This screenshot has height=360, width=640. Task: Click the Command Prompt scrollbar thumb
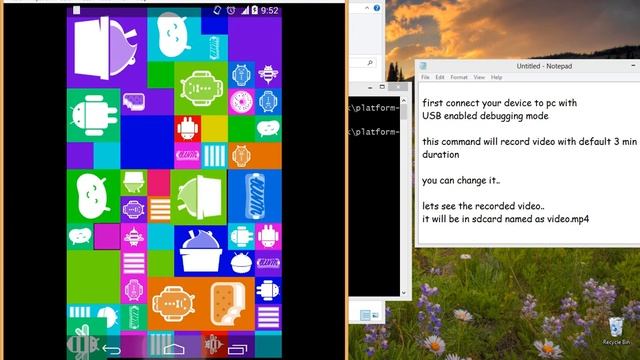point(404,112)
